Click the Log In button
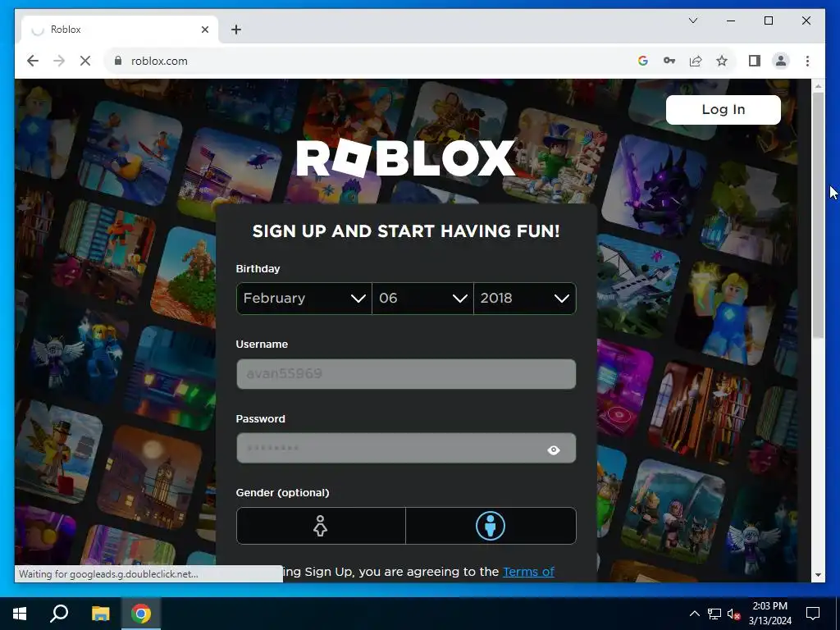Image resolution: width=840 pixels, height=630 pixels. tap(724, 110)
